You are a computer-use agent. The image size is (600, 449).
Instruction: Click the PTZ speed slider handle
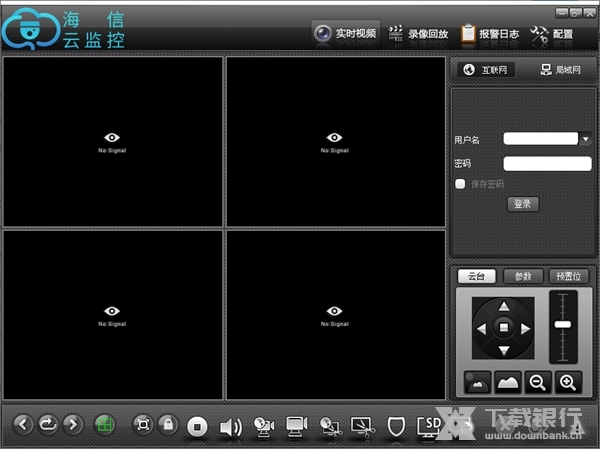coord(563,326)
